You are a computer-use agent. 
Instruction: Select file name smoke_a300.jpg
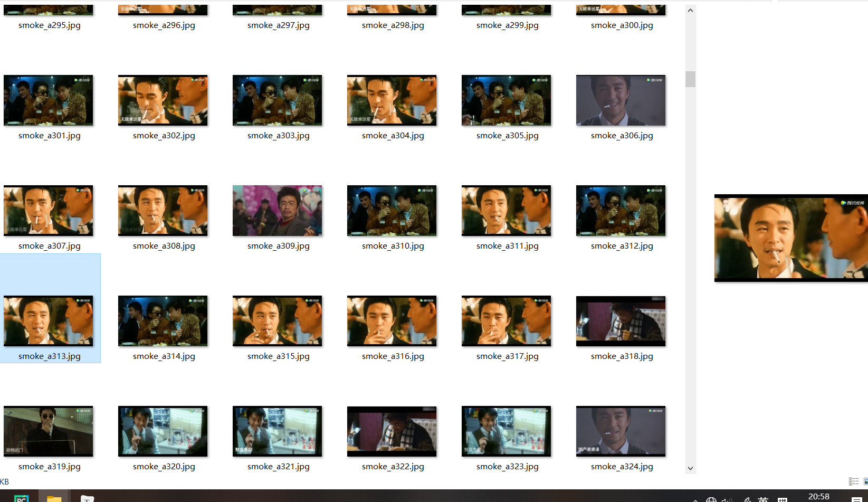click(622, 25)
